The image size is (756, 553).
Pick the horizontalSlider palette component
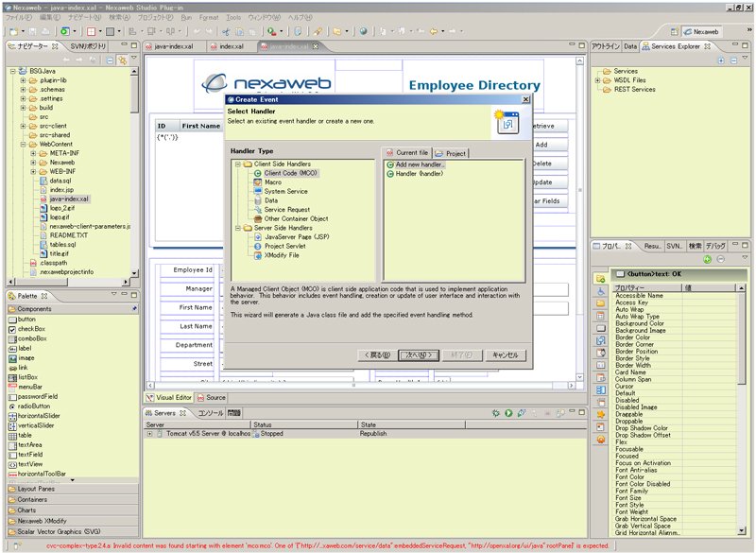click(34, 416)
